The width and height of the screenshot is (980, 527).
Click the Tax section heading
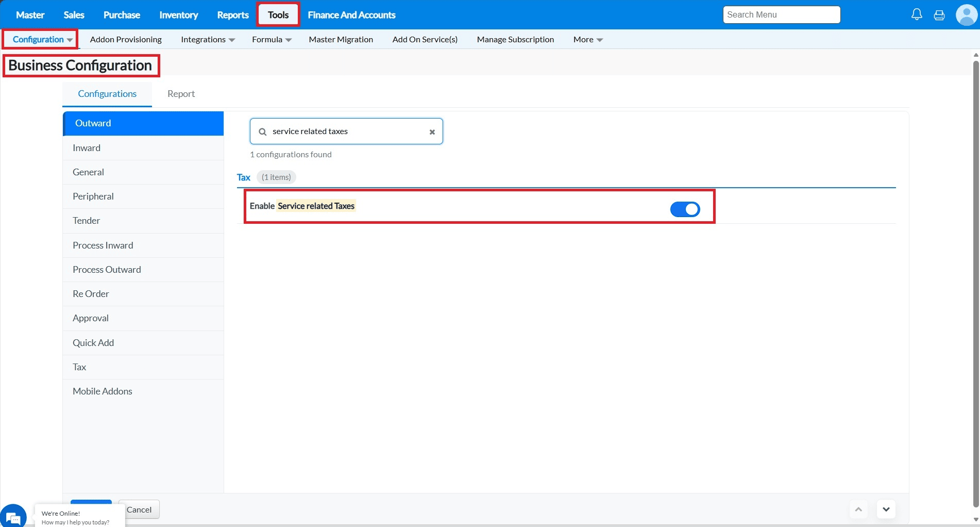[x=243, y=177]
